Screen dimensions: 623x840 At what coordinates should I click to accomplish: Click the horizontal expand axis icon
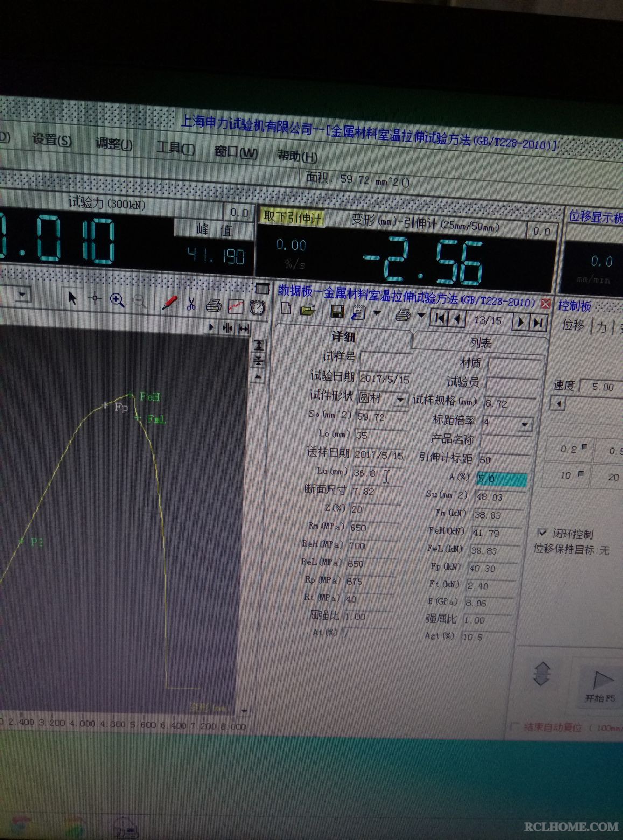[x=244, y=328]
